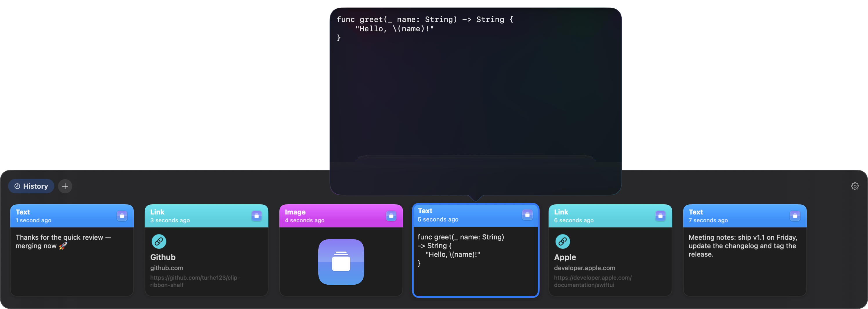Open the github.com/turhe123/clip-ribbon-shelf URL
The height and width of the screenshot is (309, 868).
click(x=195, y=281)
